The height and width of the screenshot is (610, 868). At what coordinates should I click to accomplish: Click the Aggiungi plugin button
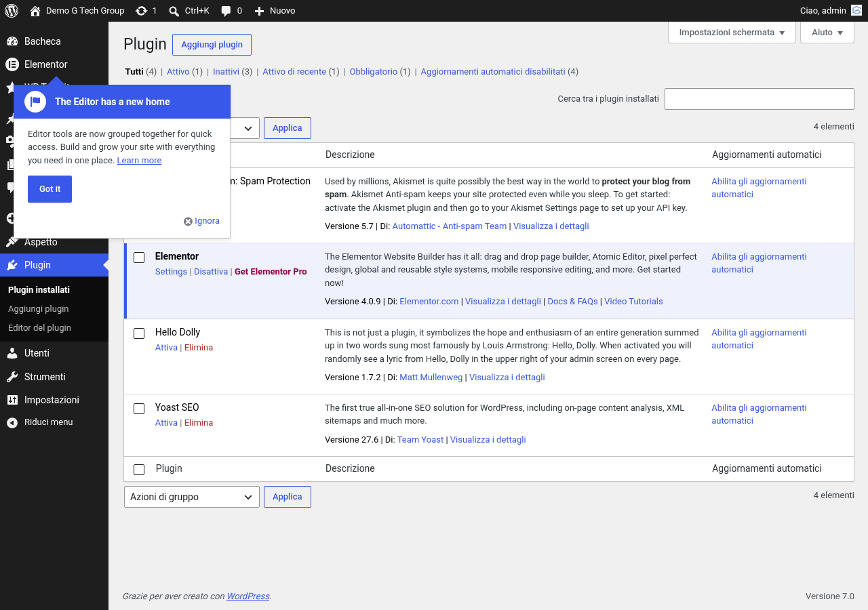pyautogui.click(x=212, y=45)
